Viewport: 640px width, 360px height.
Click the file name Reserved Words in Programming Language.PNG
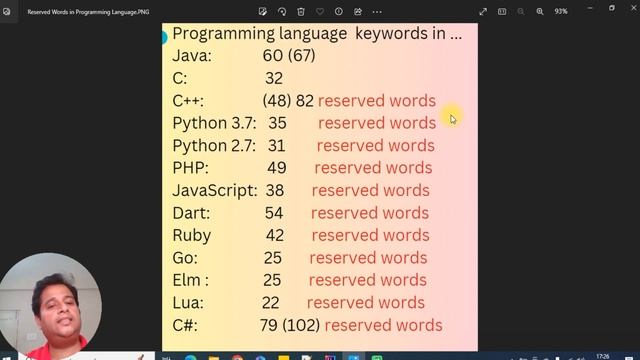[x=88, y=12]
